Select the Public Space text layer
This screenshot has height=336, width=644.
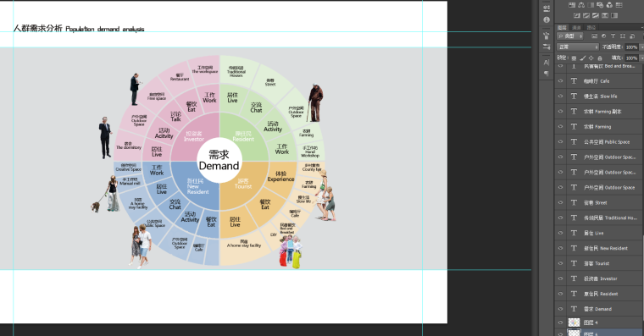click(600, 142)
